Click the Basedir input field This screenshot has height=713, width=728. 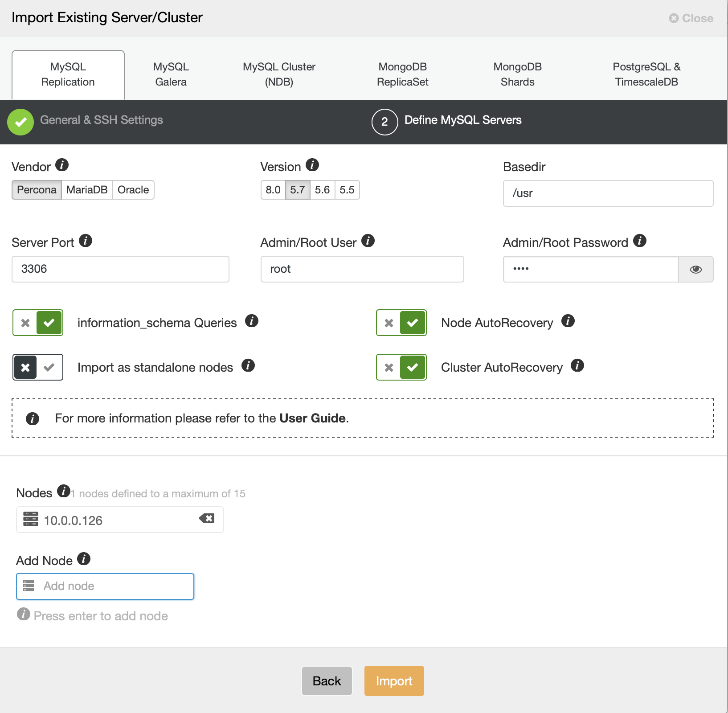click(x=608, y=193)
